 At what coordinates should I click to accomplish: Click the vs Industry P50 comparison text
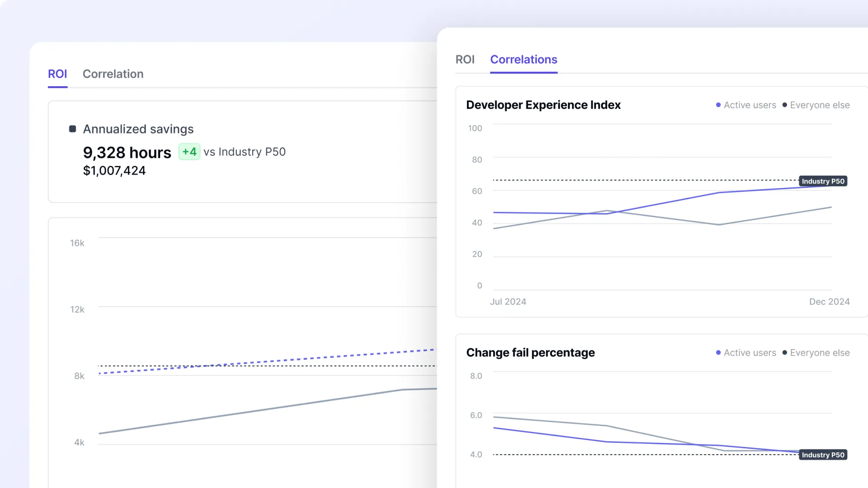point(245,152)
